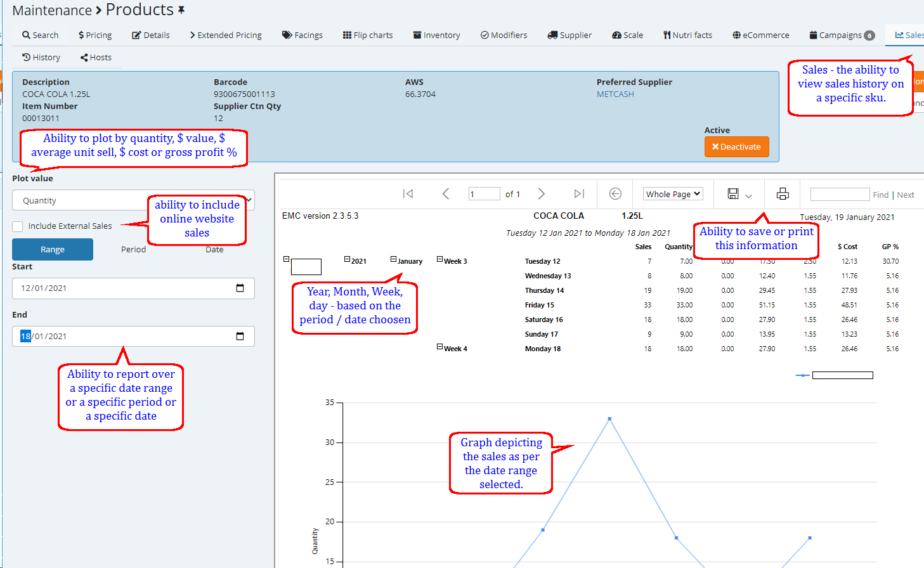Select the Range button
The image size is (924, 568).
coord(53,249)
